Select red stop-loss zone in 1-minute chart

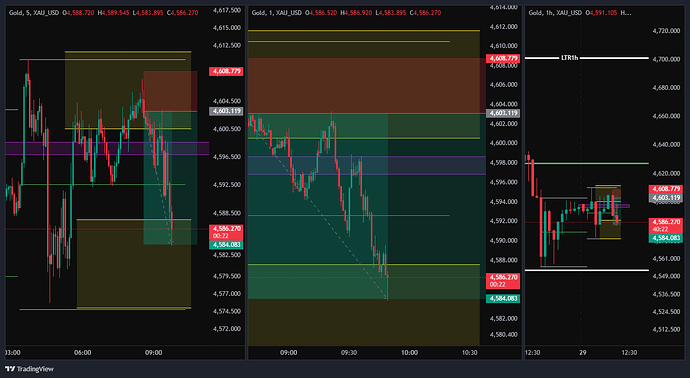(x=367, y=85)
